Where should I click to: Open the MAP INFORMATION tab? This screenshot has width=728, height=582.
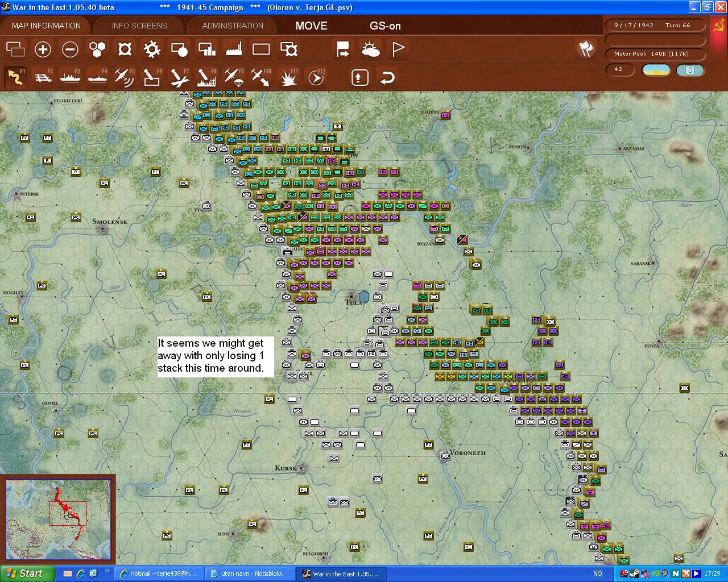[x=46, y=26]
